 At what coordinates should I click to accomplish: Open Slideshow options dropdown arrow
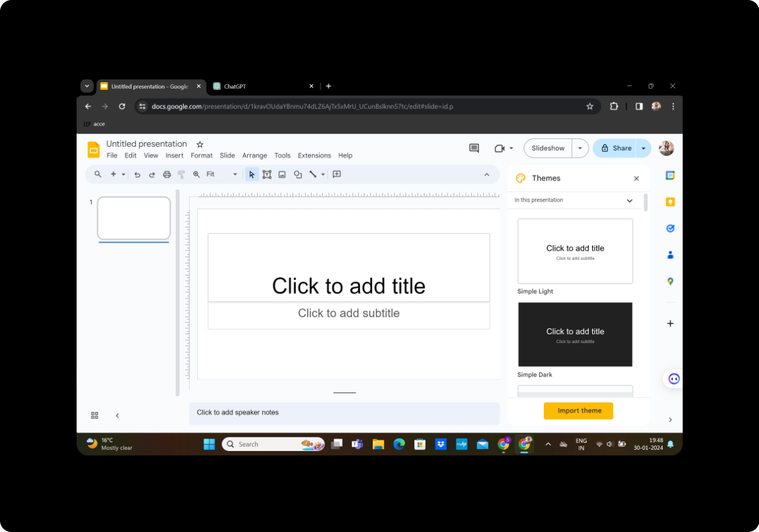(580, 148)
